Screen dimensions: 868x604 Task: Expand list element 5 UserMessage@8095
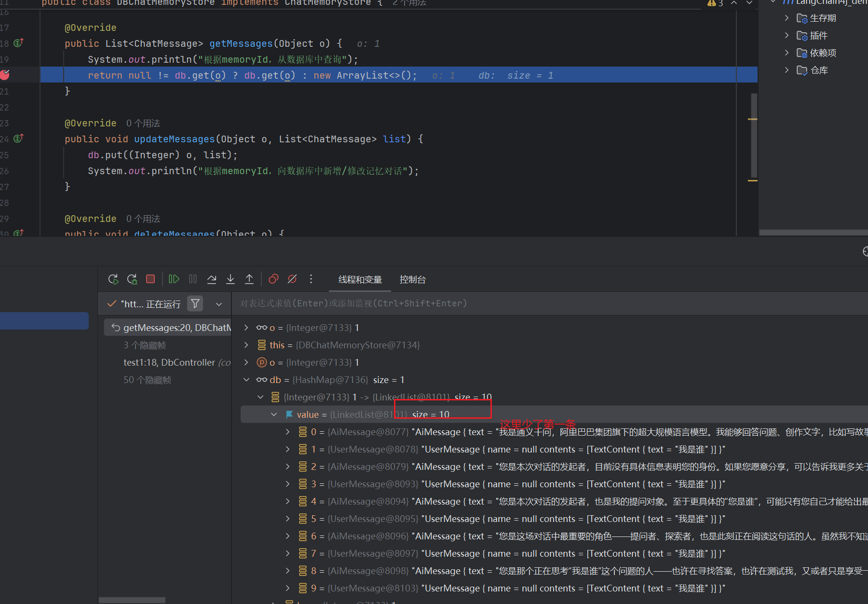[x=288, y=519]
